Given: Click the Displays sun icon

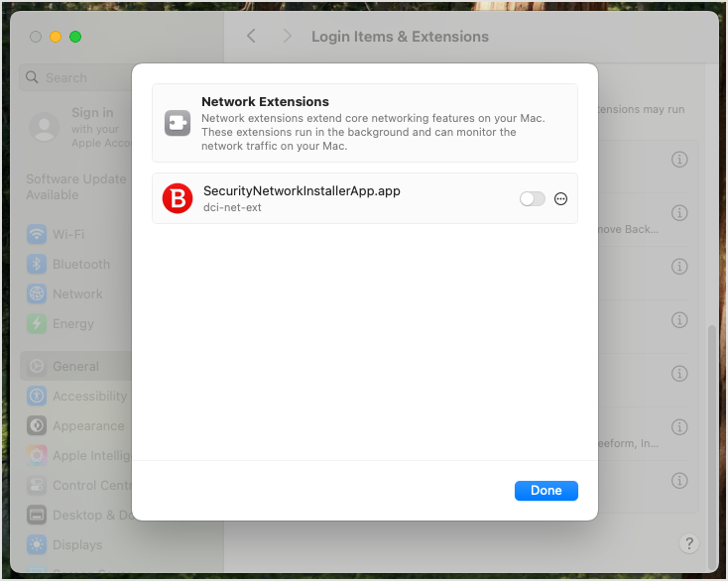Looking at the screenshot, I should pos(37,544).
